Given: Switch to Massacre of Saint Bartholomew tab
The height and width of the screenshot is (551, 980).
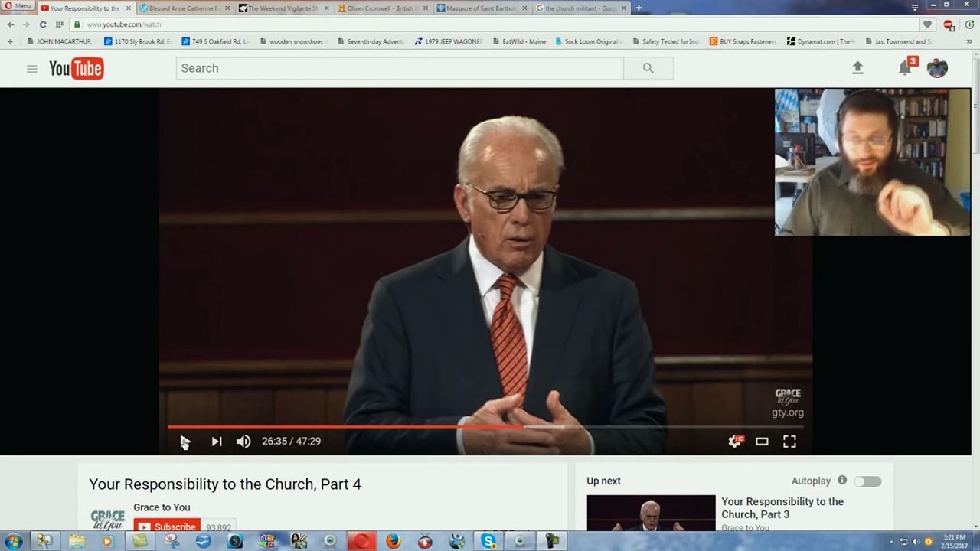Looking at the screenshot, I should click(481, 8).
